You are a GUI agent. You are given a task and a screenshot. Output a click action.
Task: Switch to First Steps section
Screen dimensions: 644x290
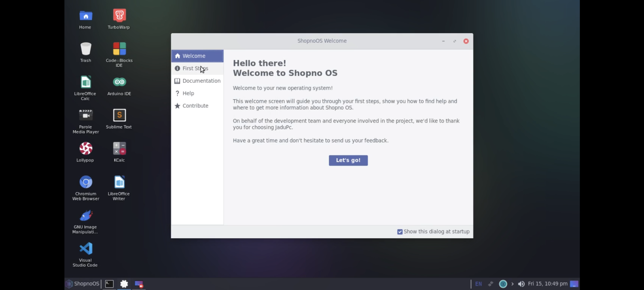point(197,68)
